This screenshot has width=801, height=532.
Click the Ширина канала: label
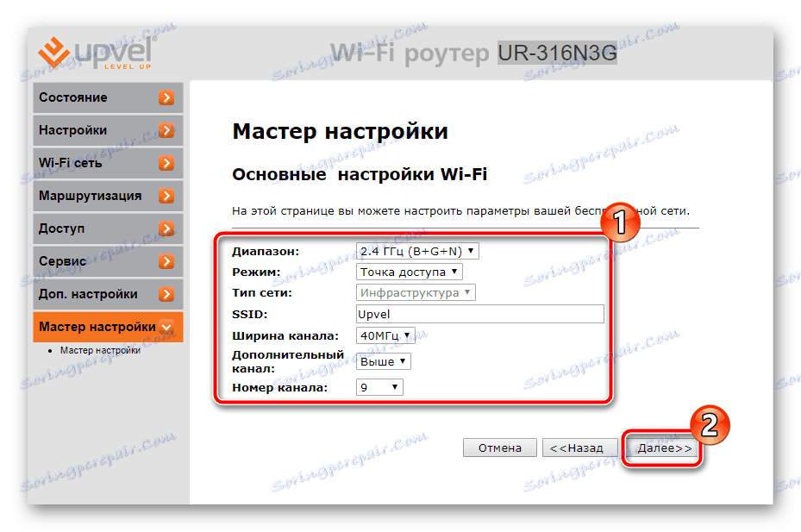pyautogui.click(x=285, y=335)
